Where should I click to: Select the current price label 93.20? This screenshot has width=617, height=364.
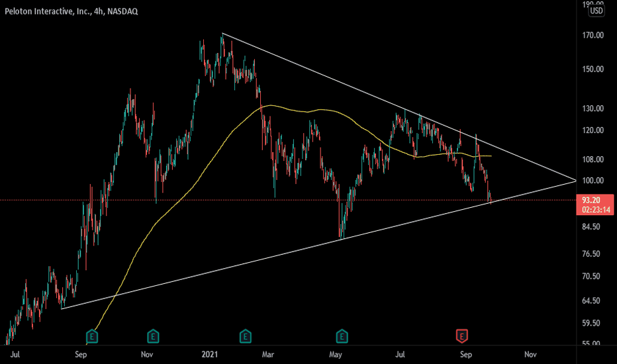[591, 201]
